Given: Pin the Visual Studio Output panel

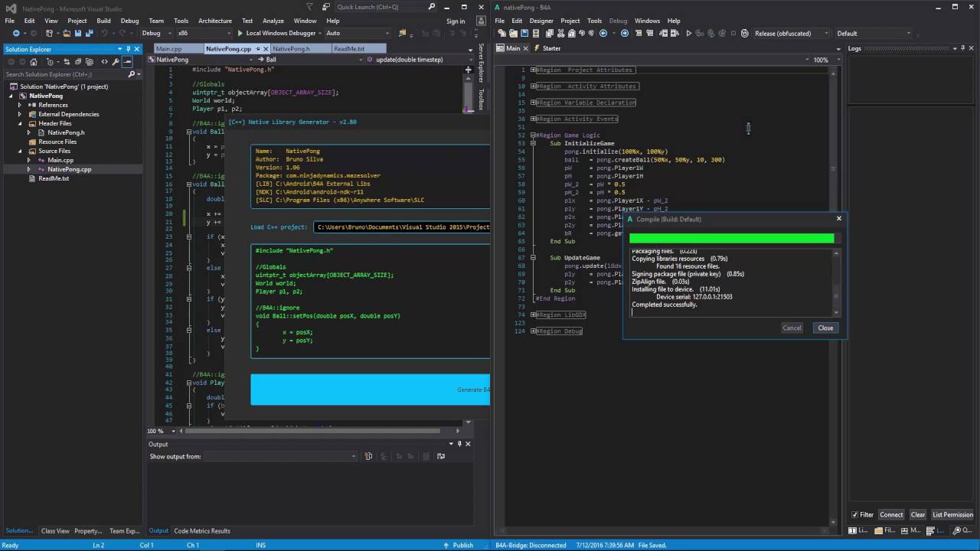Looking at the screenshot, I should pos(459,444).
